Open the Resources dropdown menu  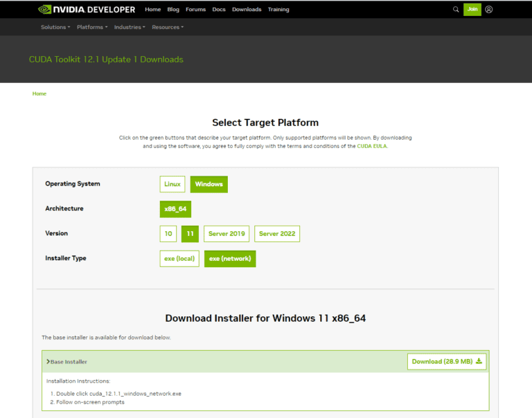168,27
